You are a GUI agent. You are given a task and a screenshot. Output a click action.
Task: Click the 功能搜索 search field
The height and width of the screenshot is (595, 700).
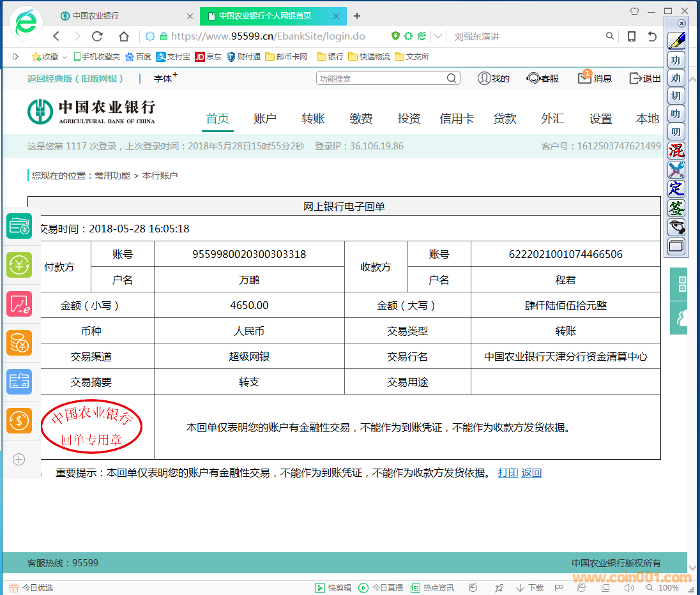[381, 79]
